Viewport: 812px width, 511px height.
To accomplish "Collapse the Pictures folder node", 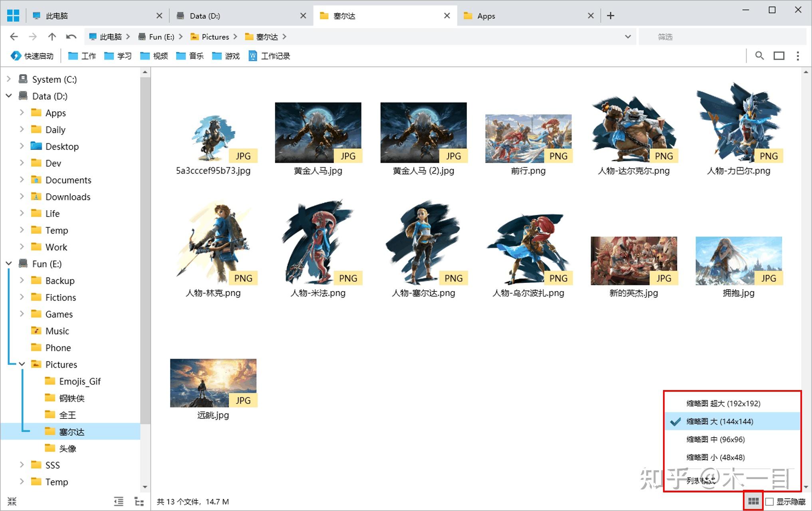I will pos(22,364).
